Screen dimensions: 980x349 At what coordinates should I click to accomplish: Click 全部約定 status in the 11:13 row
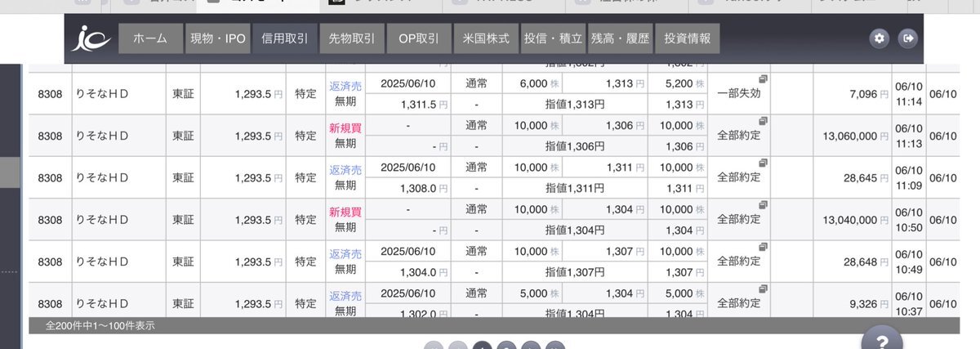739,136
